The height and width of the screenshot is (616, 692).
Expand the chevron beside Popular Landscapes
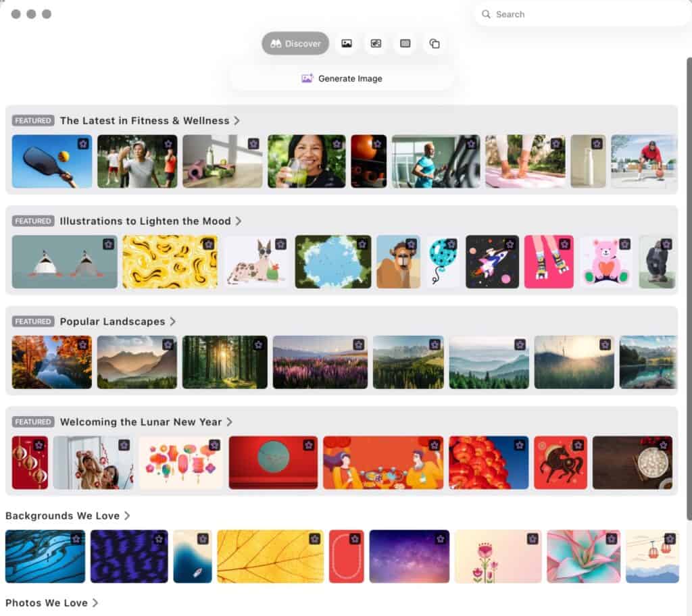point(173,322)
